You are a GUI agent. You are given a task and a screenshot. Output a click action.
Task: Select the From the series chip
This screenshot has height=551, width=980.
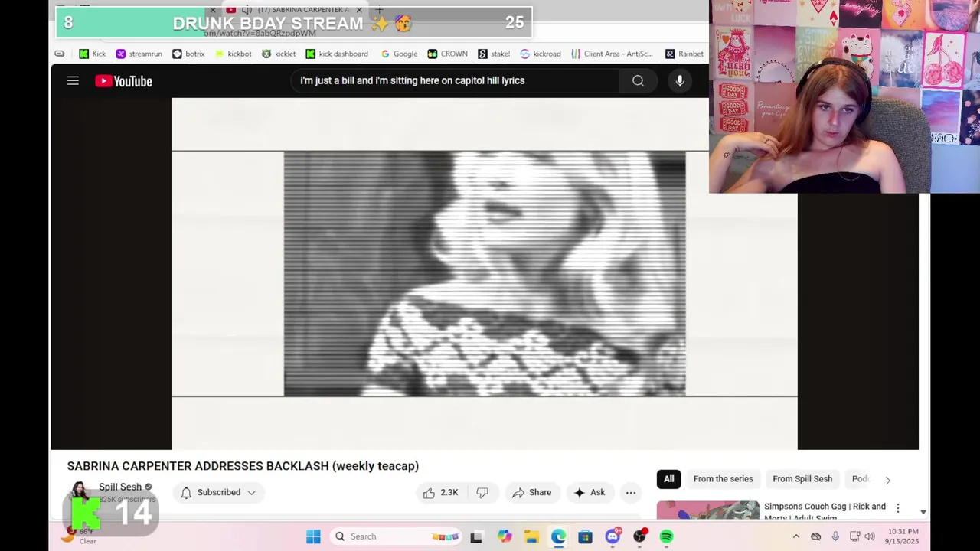[x=723, y=479]
